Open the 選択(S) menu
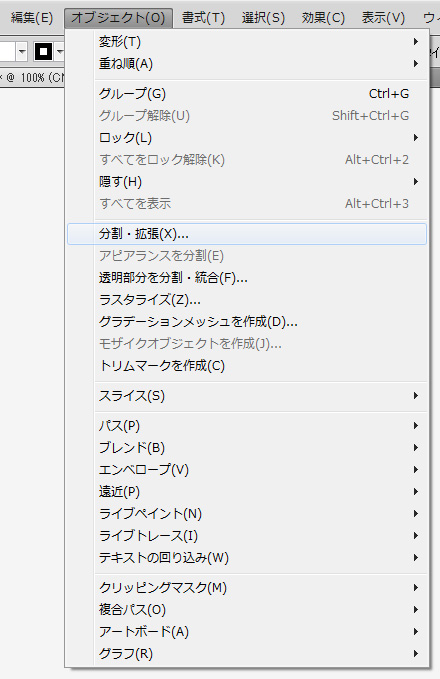Viewport: 440px width, 679px height. (263, 18)
